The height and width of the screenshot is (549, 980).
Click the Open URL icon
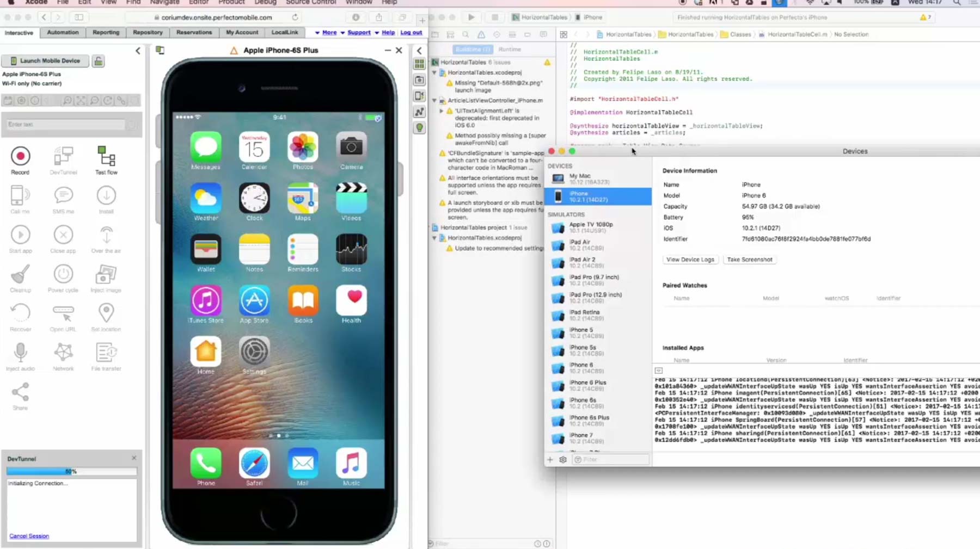[63, 313]
